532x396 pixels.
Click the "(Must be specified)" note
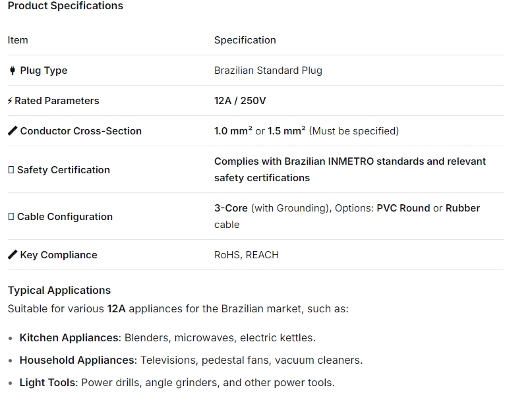353,131
